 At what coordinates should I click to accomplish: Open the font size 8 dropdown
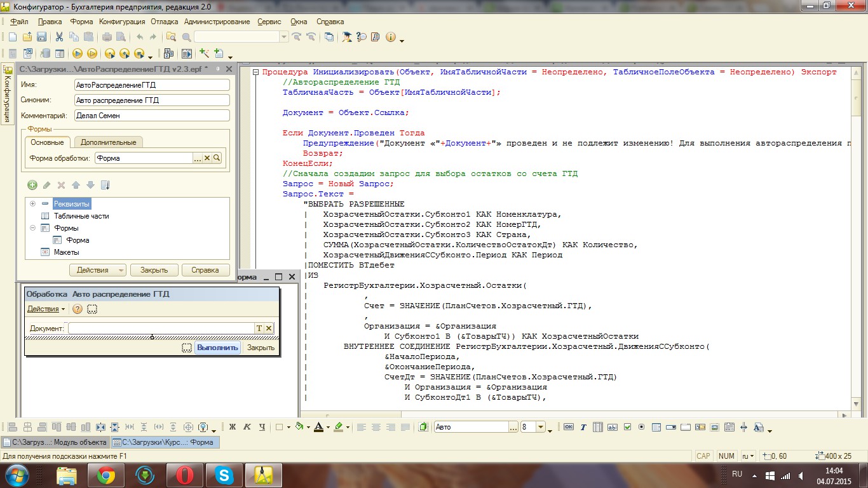tap(541, 427)
